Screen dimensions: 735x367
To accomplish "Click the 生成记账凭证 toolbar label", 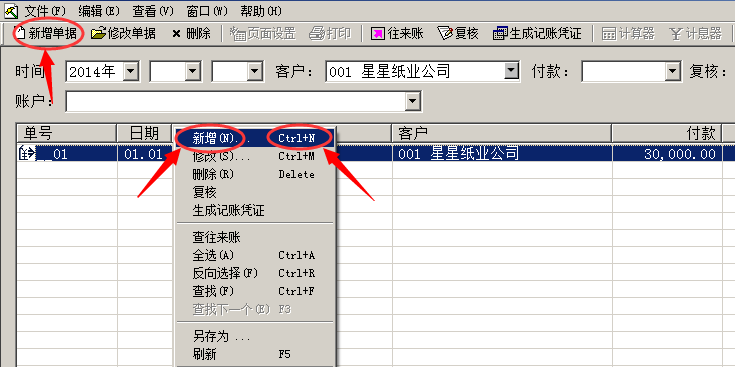I will point(546,34).
